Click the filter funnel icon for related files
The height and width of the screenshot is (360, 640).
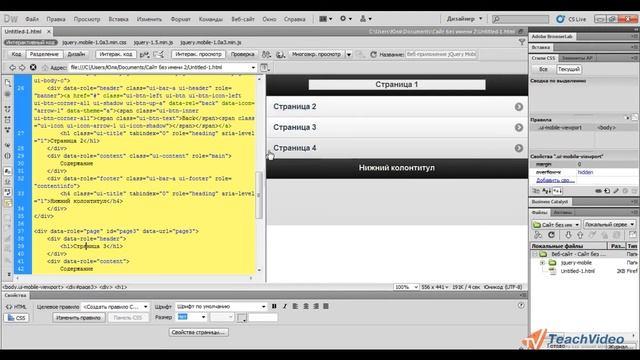coord(522,42)
